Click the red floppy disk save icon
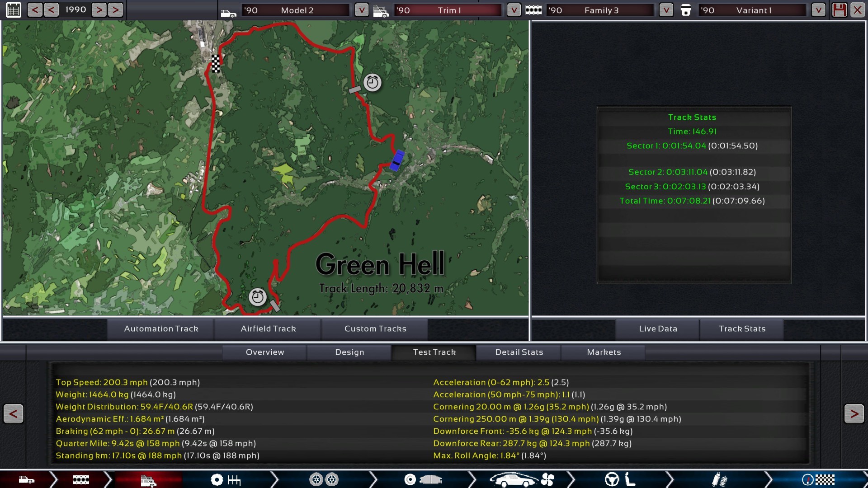The height and width of the screenshot is (488, 868). [839, 9]
